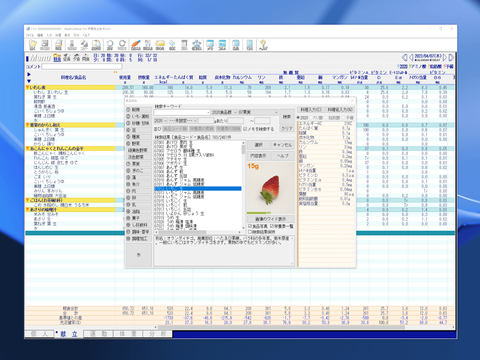This screenshot has width=480, height=360.
Task: Switch to the 献立 bottom tab
Action: point(69,334)
